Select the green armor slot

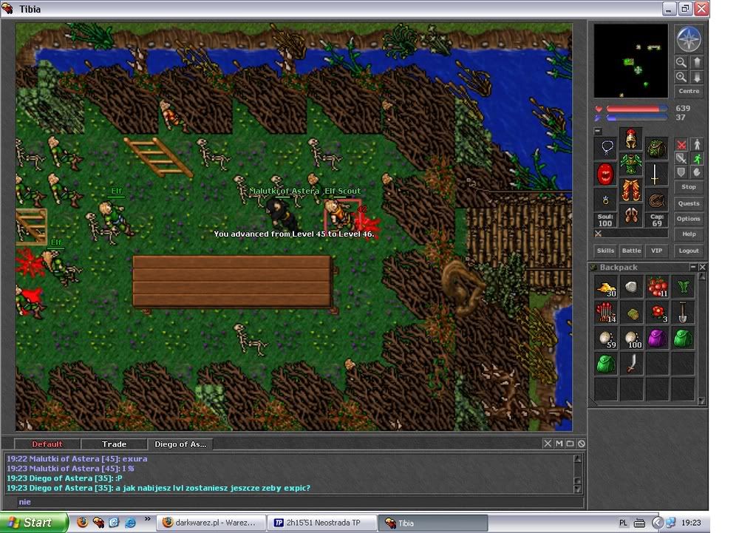[630, 164]
